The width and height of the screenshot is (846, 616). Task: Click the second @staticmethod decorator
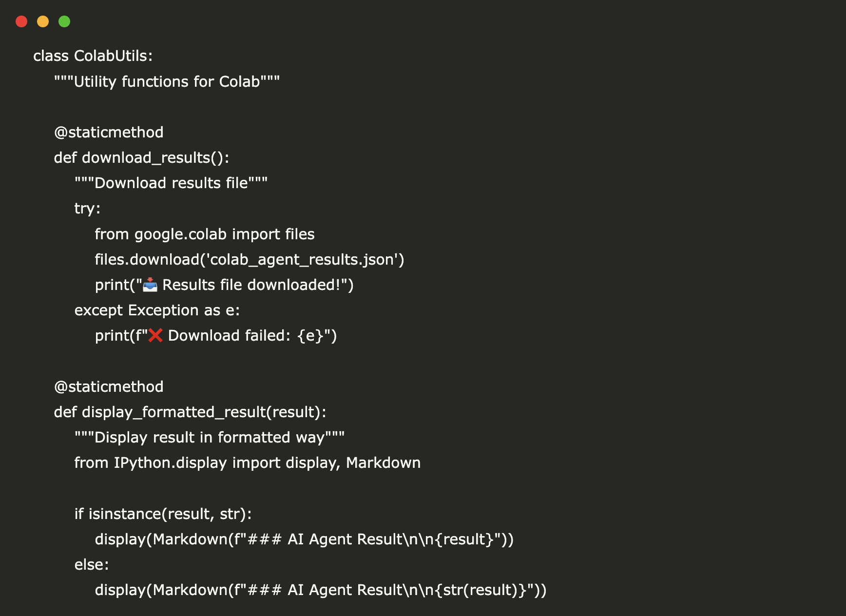109,386
